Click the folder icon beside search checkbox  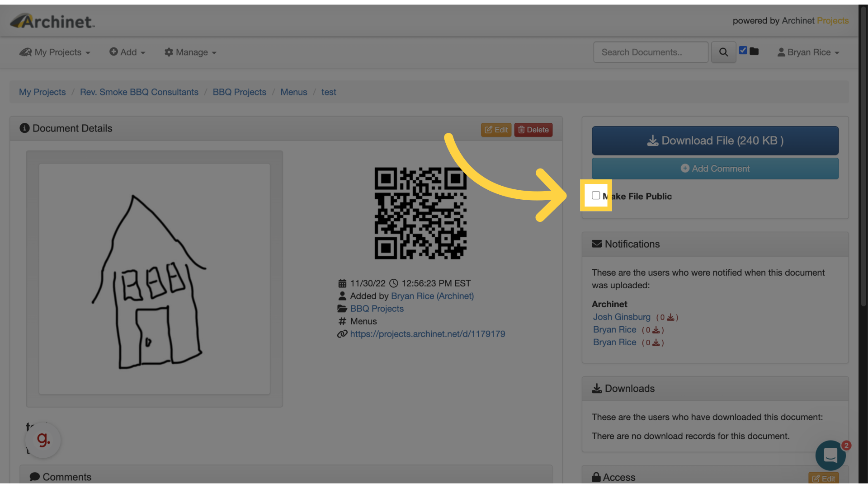[754, 52]
